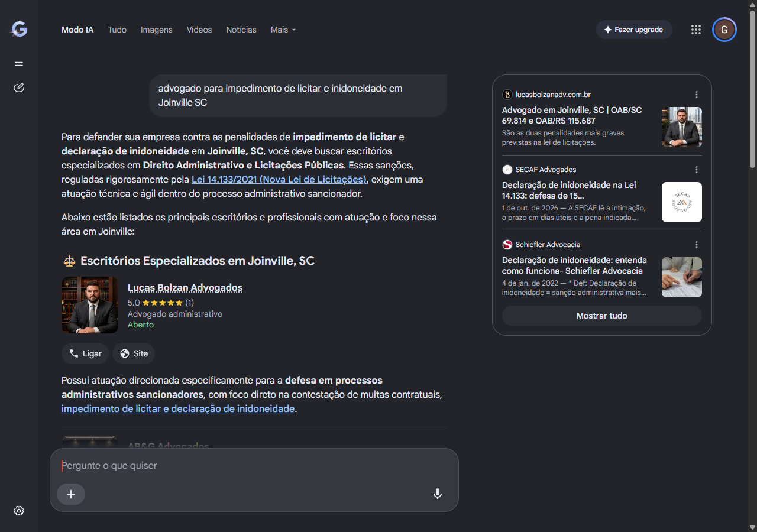This screenshot has height=532, width=757.
Task: Click the Google logo icon
Action: (x=19, y=30)
